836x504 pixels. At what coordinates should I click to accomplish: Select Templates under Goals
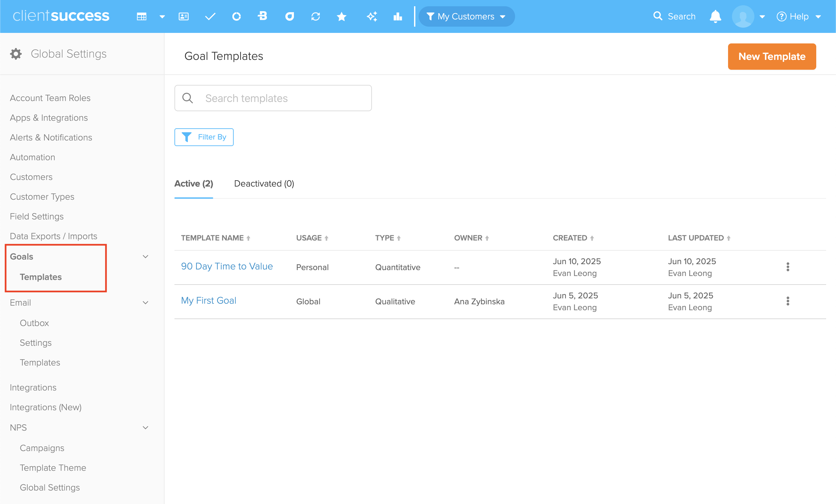pos(41,277)
